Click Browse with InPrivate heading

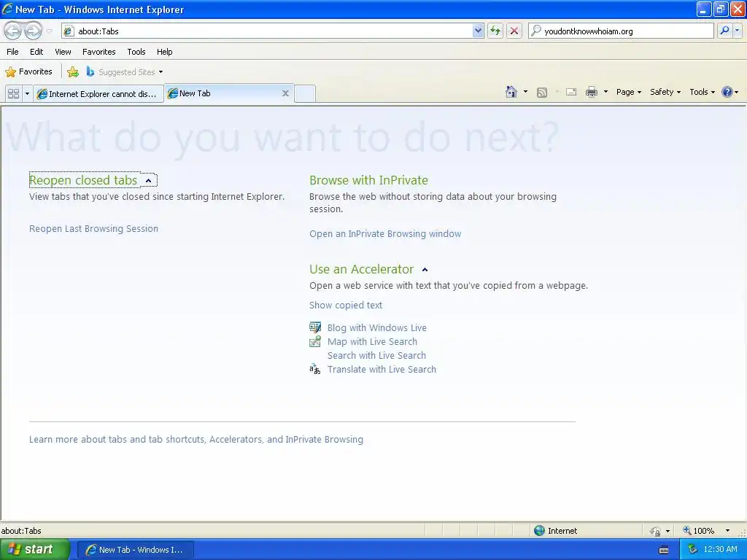coord(368,180)
